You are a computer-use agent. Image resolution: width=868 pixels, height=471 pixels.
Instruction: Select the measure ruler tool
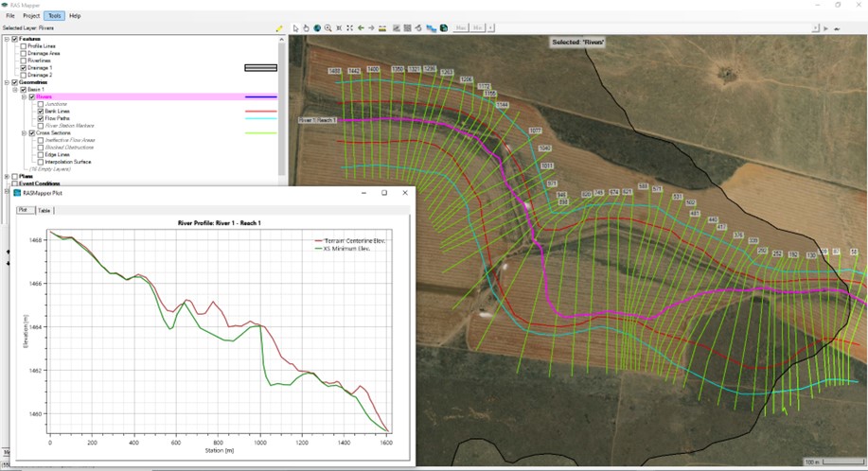pyautogui.click(x=382, y=28)
